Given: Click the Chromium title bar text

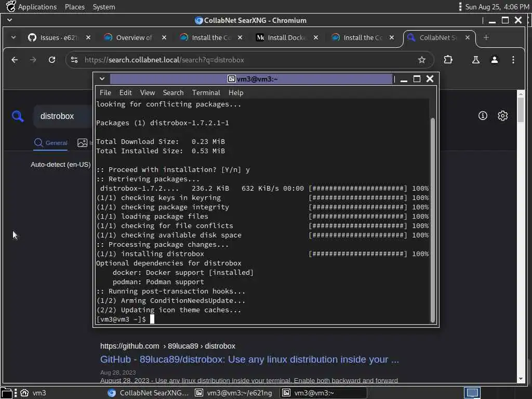Looking at the screenshot, I should (x=255, y=20).
